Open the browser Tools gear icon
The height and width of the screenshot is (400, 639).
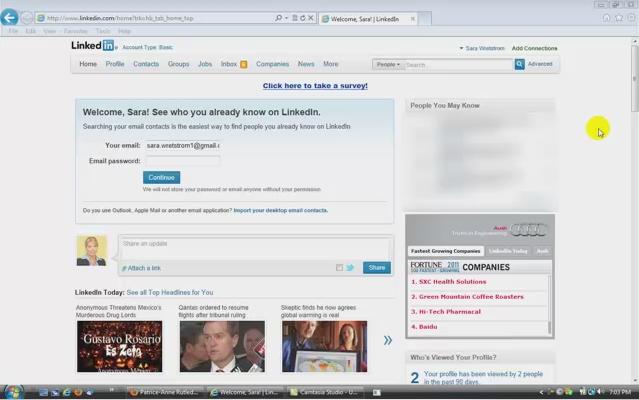pos(631,18)
